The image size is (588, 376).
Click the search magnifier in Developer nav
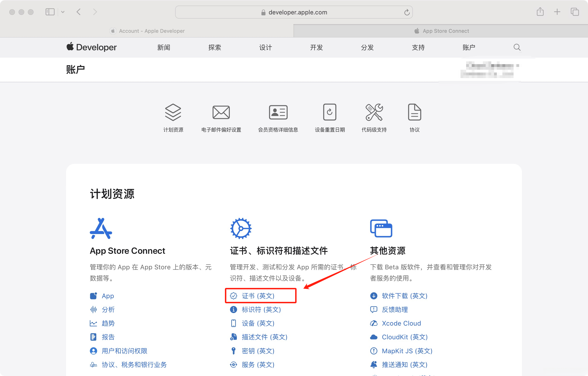[517, 47]
